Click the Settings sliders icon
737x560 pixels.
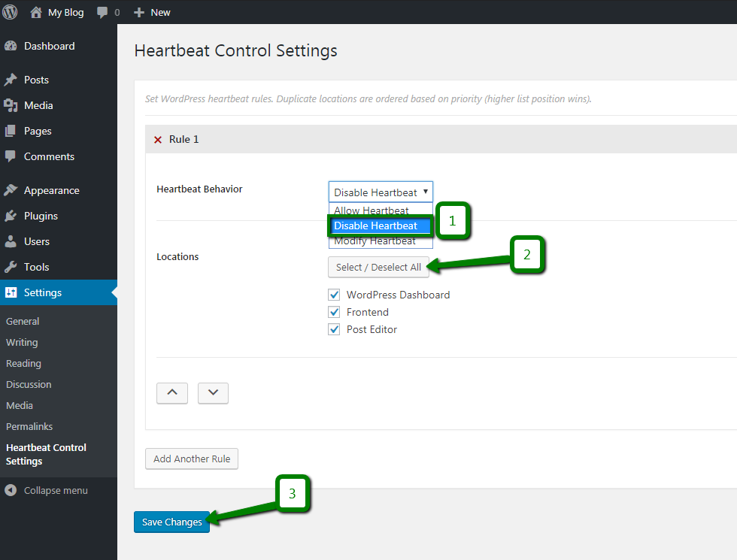click(11, 292)
